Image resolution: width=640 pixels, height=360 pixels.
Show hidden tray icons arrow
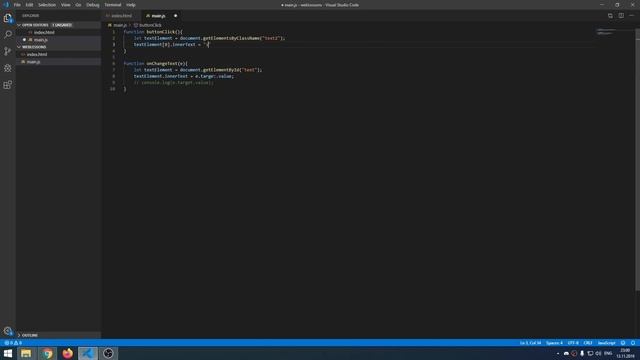(558, 353)
